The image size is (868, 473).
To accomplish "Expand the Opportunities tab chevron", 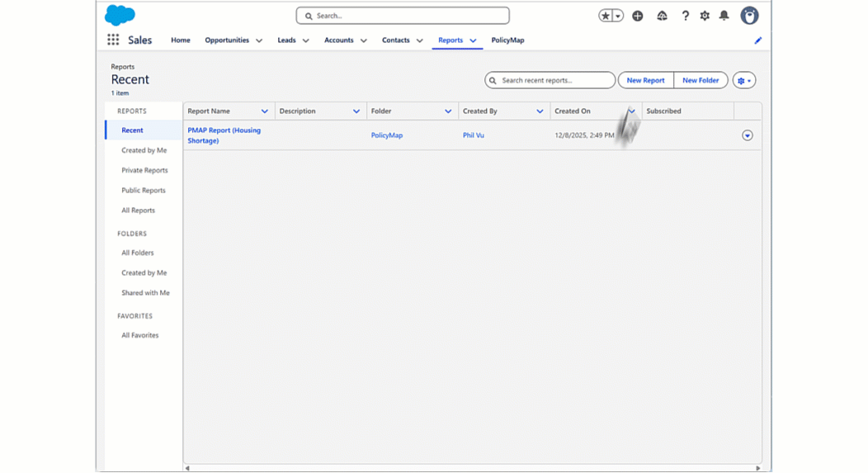I will [259, 40].
